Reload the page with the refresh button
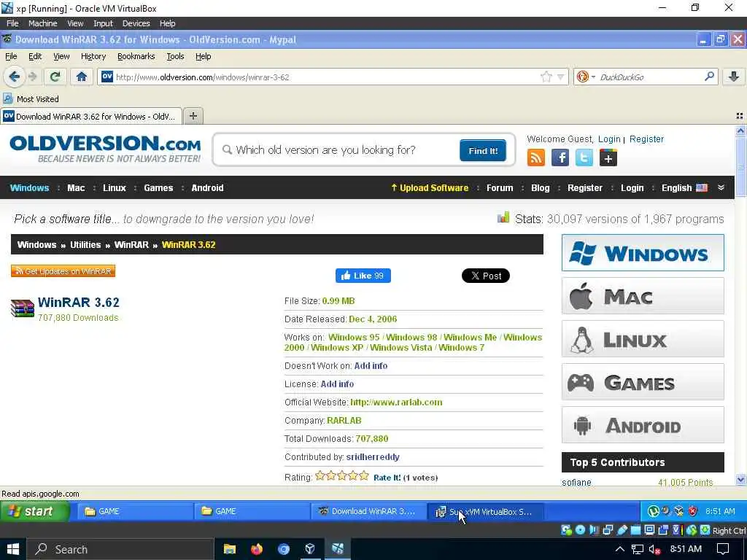This screenshot has height=560, width=747. (x=55, y=77)
